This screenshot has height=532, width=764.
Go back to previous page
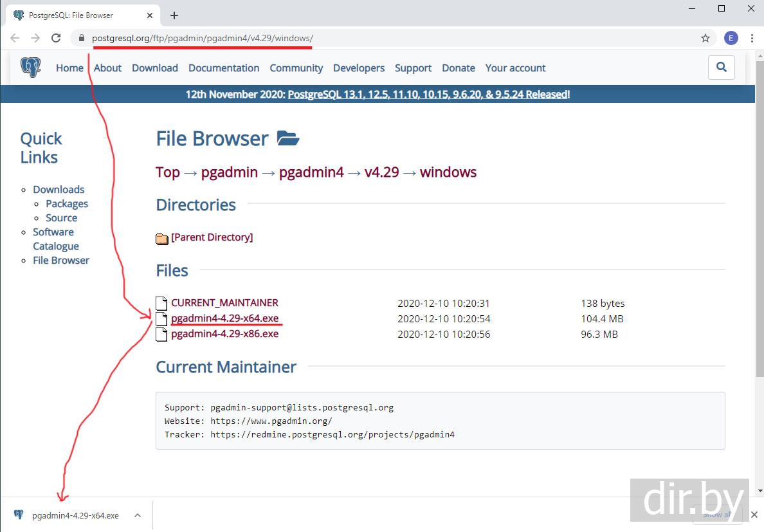click(15, 38)
